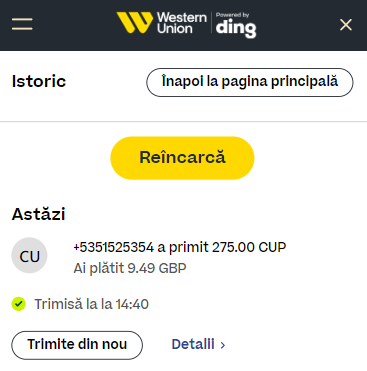367x371 pixels.
Task: Click the Astăzi section heading
Action: 38,214
